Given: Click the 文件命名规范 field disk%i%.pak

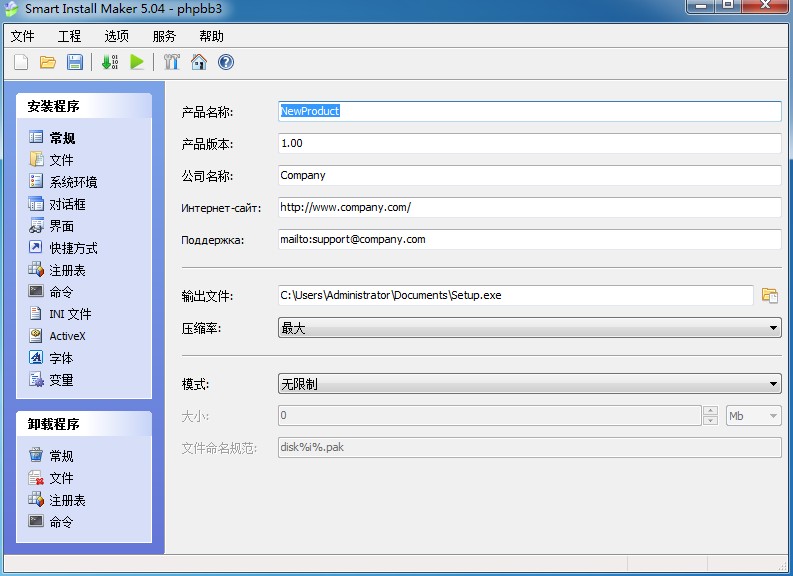Looking at the screenshot, I should point(530,448).
